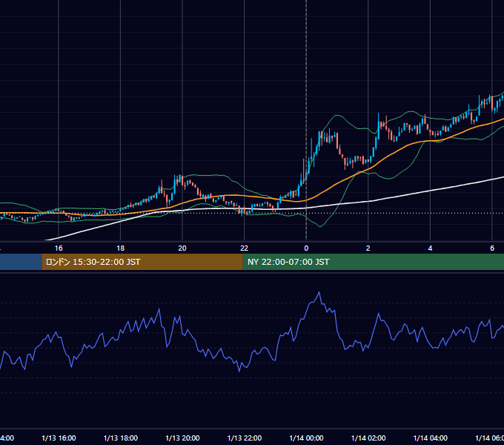Click the 1/13 18:00 time label
The width and height of the screenshot is (504, 445).
[x=121, y=438]
